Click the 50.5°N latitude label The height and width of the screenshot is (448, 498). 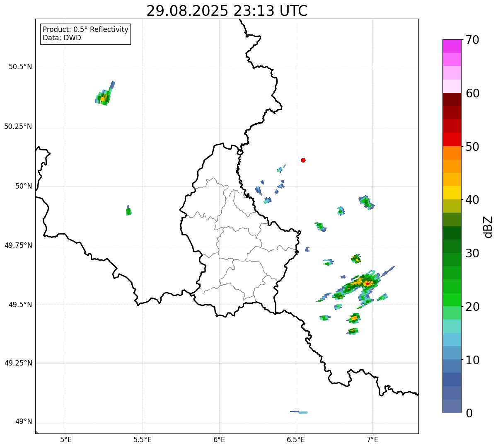(20, 67)
